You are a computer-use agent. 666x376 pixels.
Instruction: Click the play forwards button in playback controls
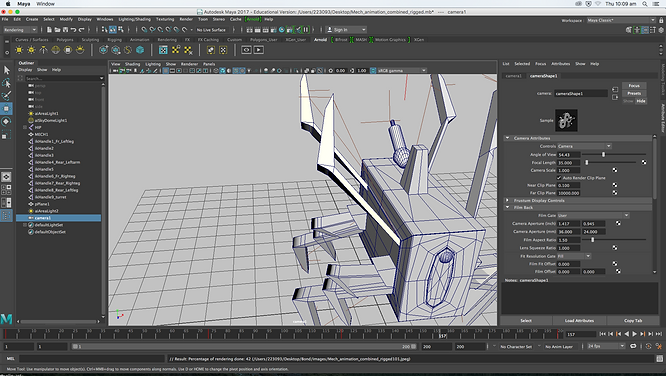coord(635,334)
